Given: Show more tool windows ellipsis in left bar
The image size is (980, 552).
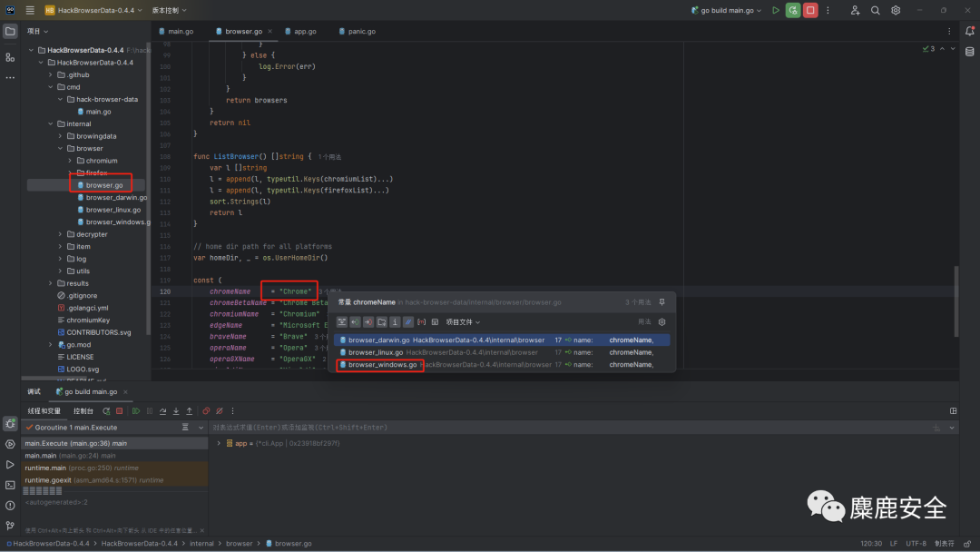Looking at the screenshot, I should coord(10,77).
